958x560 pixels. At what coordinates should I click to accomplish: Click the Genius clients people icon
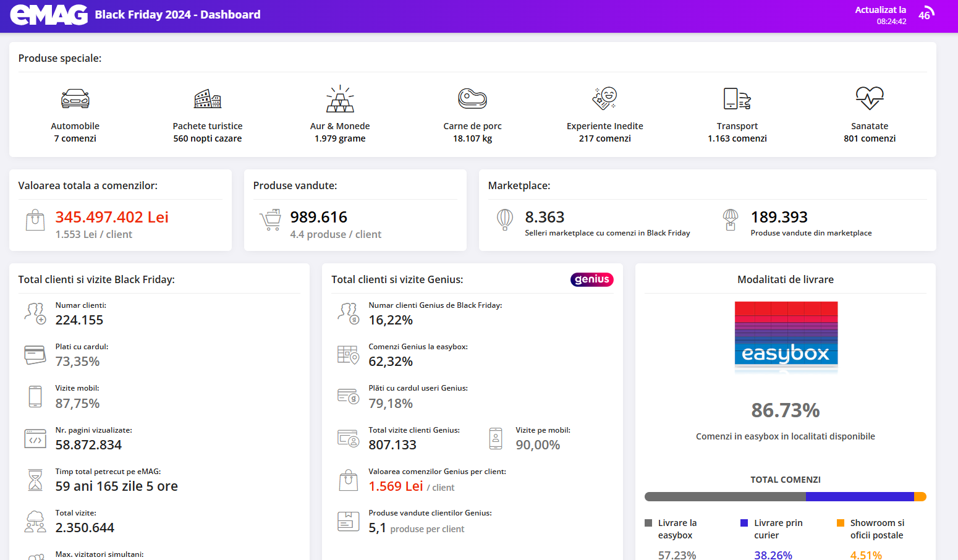(x=349, y=313)
